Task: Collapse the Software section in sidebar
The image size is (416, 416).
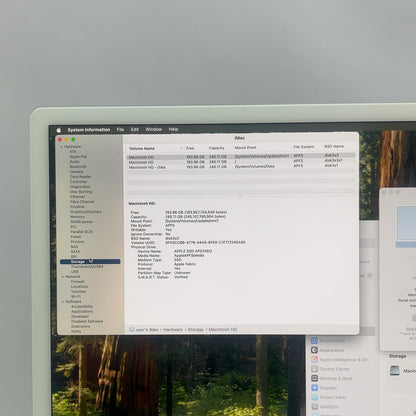Action: (63, 302)
